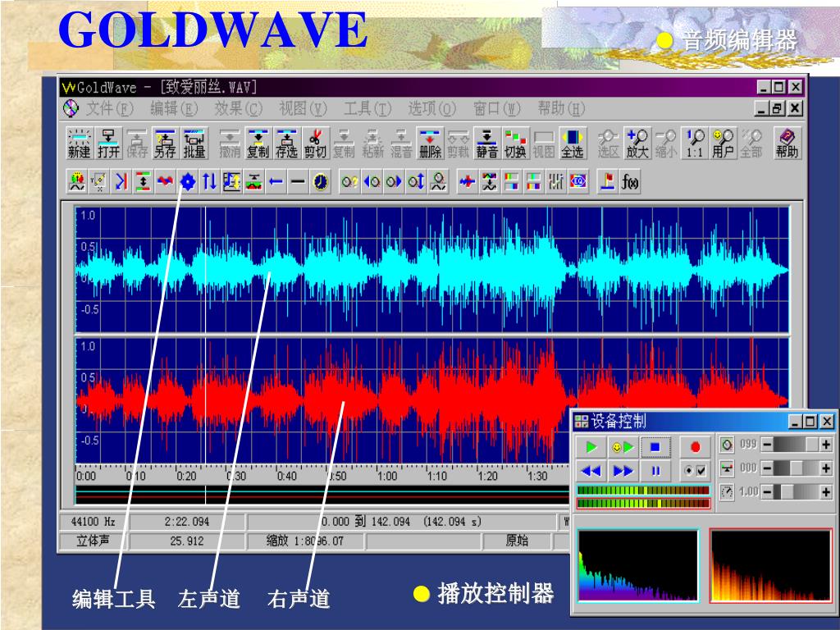Click the 44100 Hz status bar field

[x=94, y=521]
